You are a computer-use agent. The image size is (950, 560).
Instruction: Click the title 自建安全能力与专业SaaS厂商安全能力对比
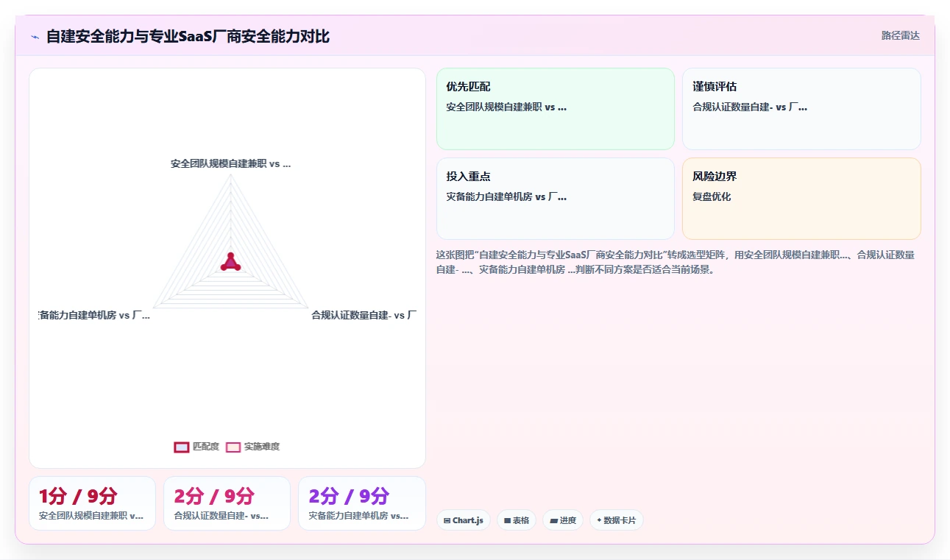(x=188, y=36)
